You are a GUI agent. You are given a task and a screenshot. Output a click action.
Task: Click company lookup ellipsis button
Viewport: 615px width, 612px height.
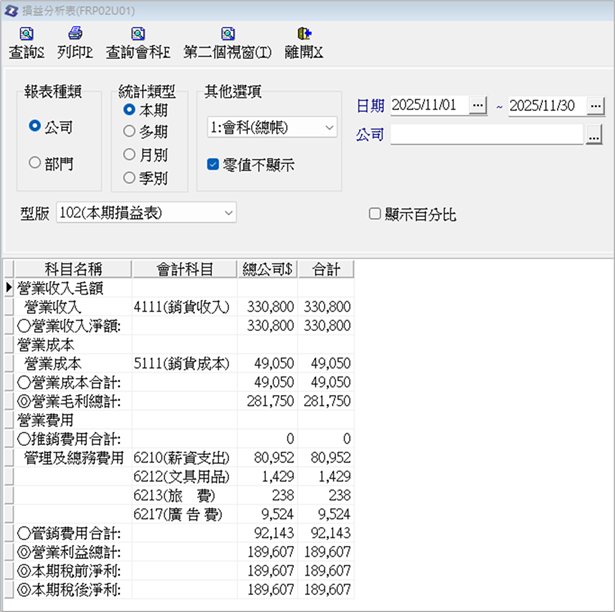point(594,135)
